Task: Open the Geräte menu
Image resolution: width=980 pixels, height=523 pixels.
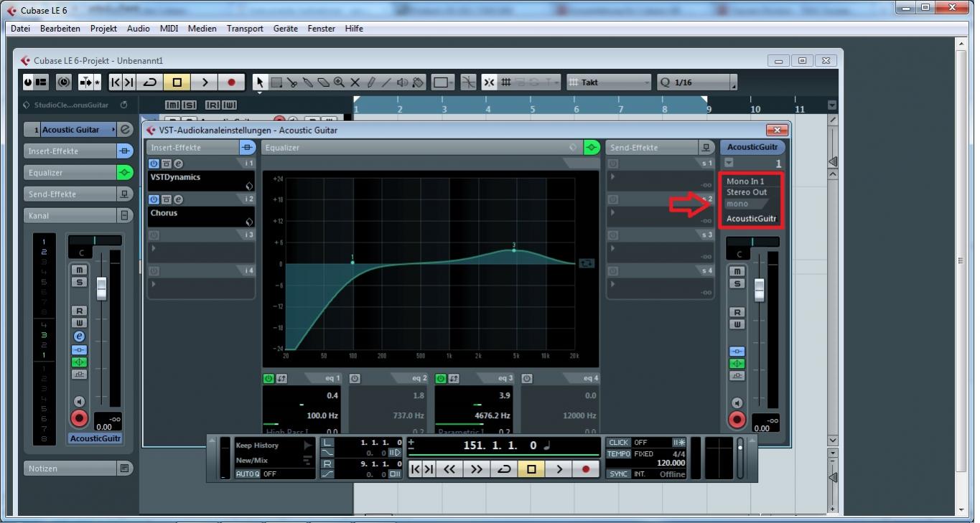Action: (x=285, y=29)
